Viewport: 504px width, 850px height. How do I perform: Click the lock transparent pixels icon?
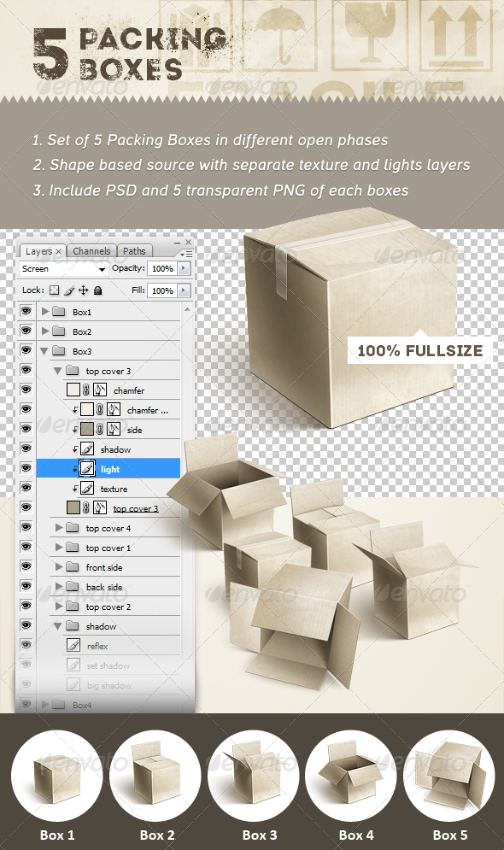tap(54, 290)
